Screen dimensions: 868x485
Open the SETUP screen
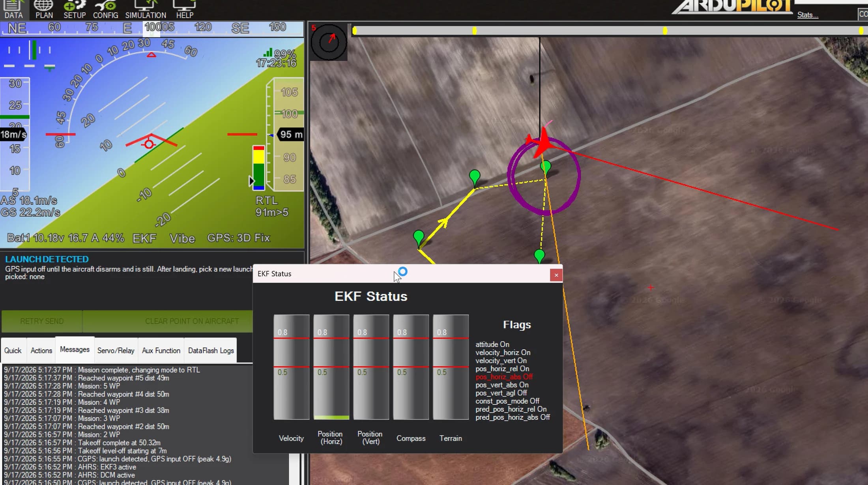point(75,9)
